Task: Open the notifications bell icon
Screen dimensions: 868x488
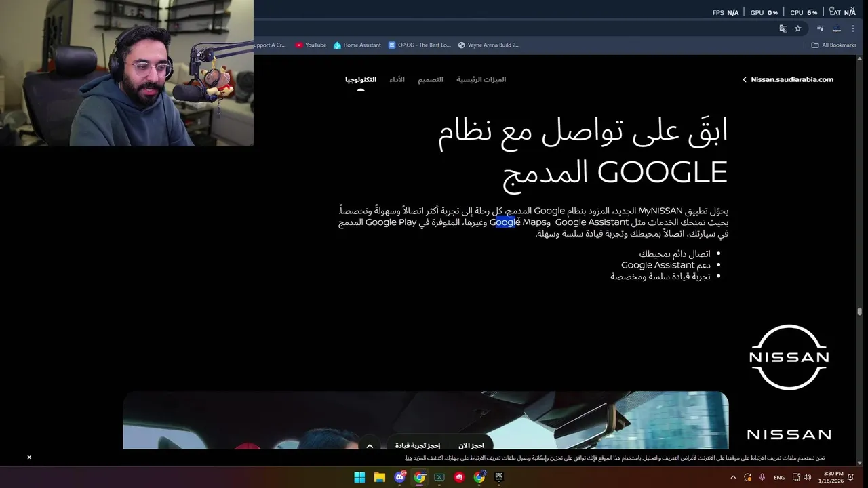Action: click(850, 477)
